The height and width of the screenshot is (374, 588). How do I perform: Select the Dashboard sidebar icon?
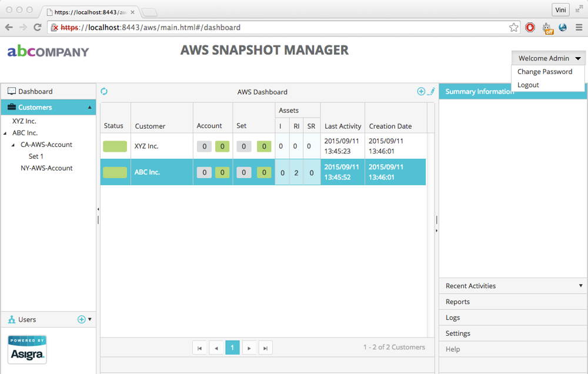pos(11,91)
